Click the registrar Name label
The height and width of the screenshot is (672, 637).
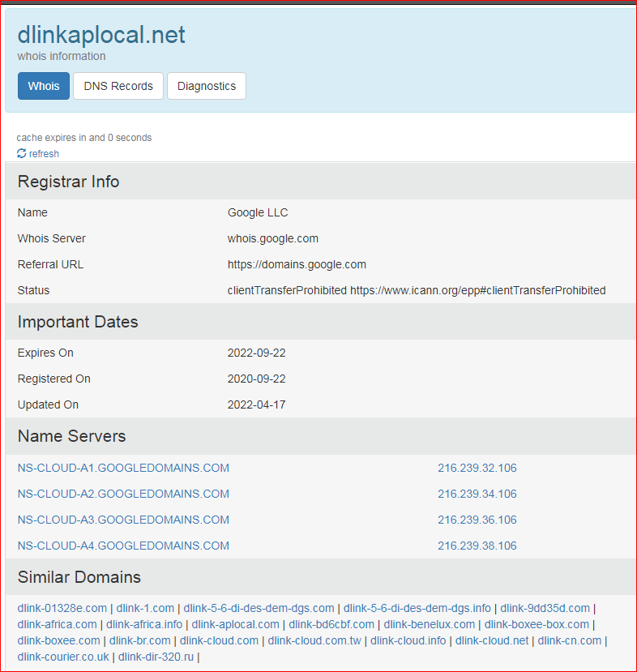32,212
